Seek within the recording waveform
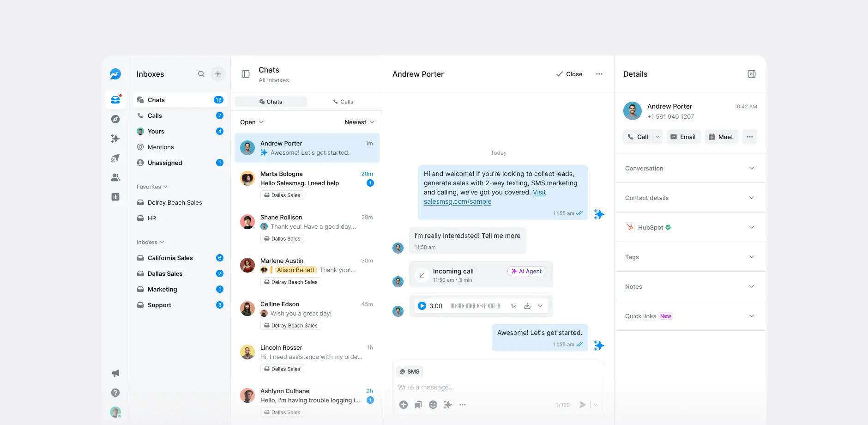This screenshot has width=868, height=425. [x=475, y=306]
